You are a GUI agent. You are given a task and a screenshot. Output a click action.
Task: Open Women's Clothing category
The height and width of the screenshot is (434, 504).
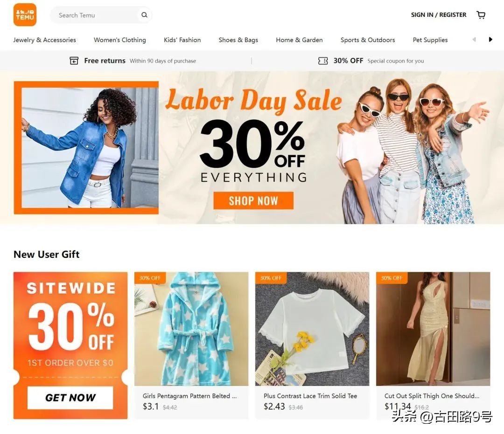click(120, 40)
